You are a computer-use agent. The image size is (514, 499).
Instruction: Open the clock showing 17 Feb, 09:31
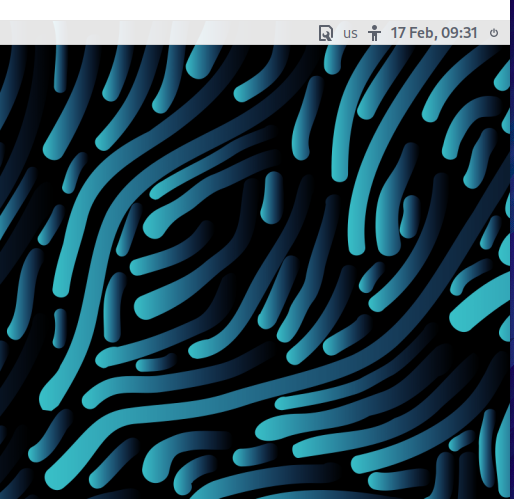tap(434, 33)
